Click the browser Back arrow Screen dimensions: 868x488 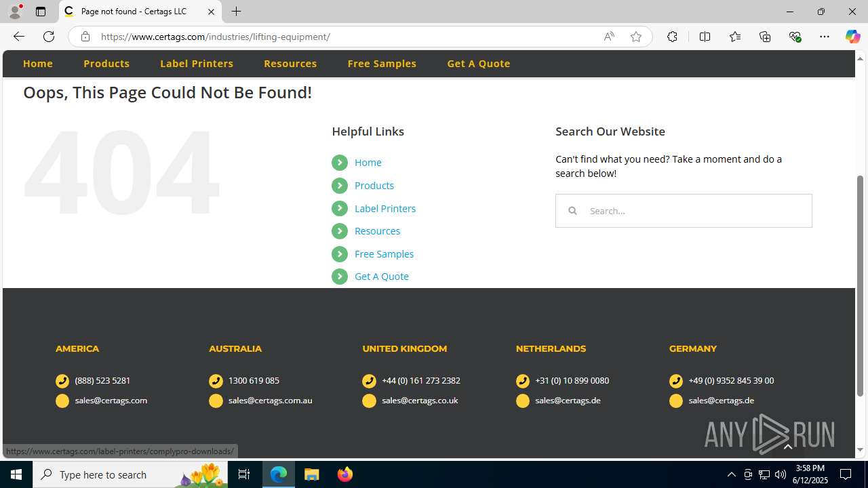coord(18,37)
